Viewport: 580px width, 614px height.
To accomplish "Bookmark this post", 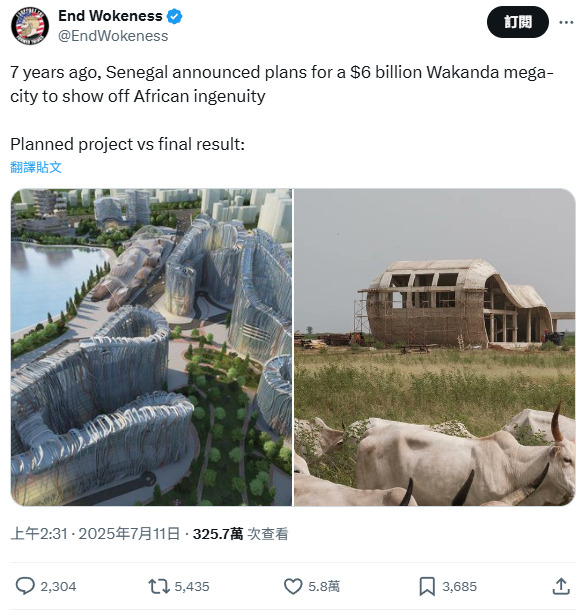I will pyautogui.click(x=427, y=586).
